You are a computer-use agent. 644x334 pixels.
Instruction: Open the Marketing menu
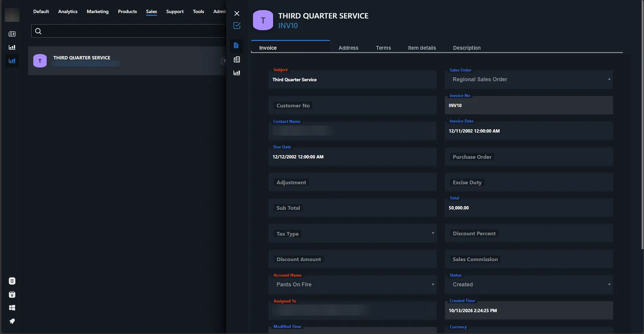[x=98, y=11]
